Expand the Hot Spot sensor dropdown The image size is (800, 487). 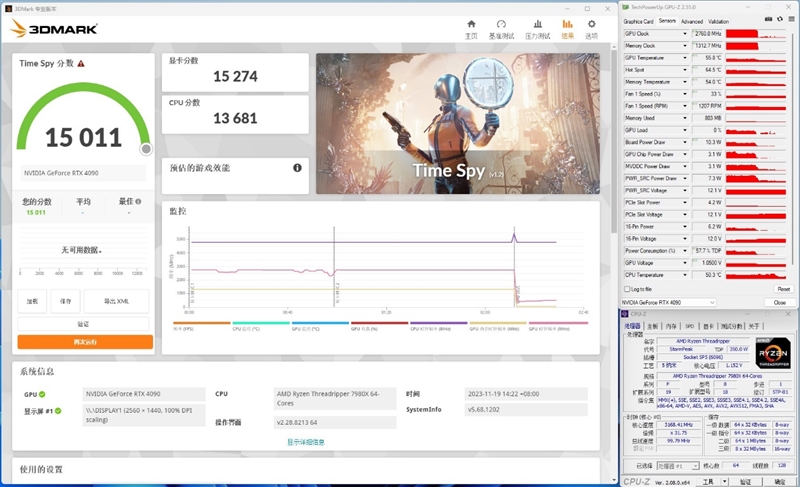click(x=685, y=70)
